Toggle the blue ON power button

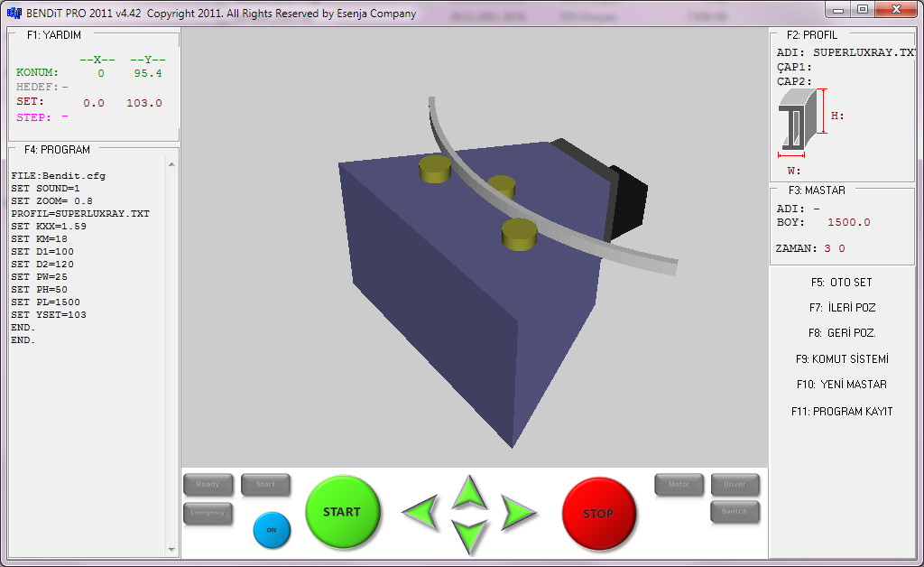click(x=272, y=530)
